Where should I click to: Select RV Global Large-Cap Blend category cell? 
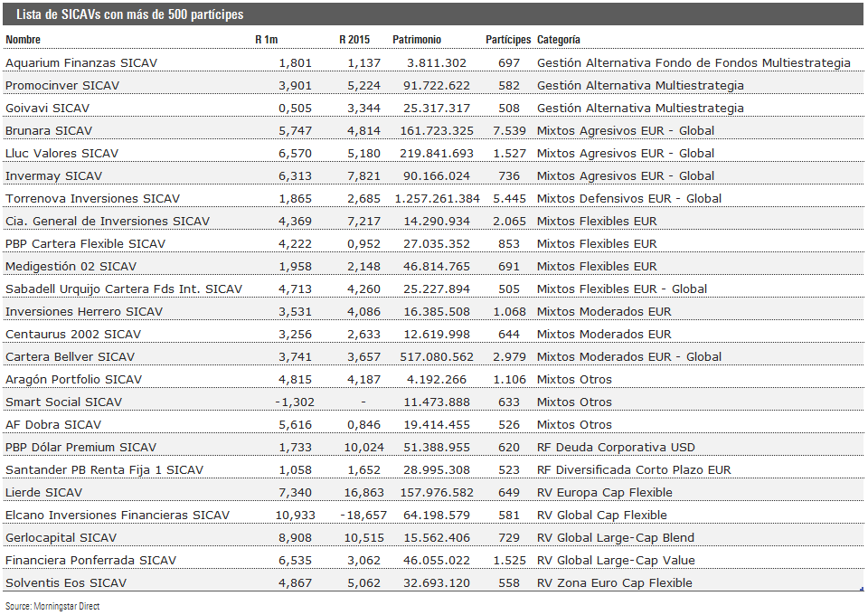click(x=616, y=538)
